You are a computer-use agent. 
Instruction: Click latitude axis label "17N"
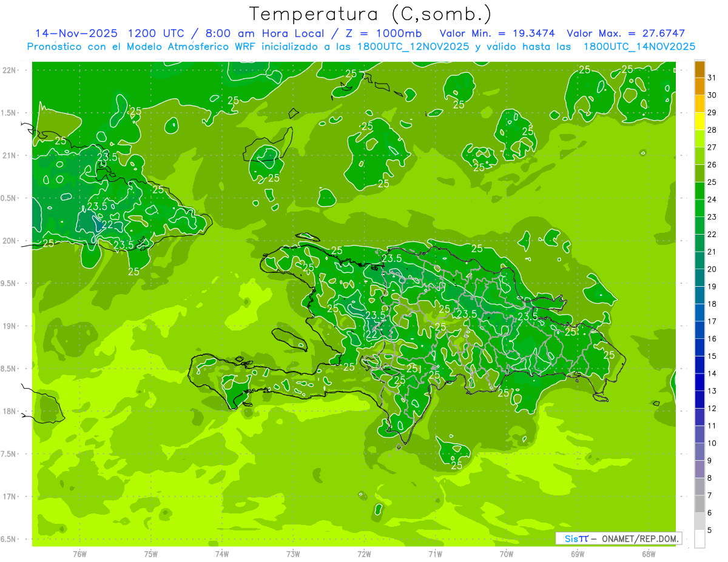pos(10,497)
